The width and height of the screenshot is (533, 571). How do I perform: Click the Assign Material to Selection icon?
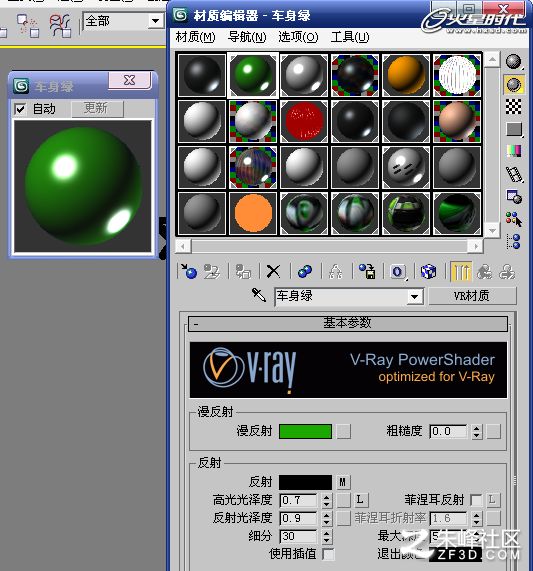(x=243, y=272)
